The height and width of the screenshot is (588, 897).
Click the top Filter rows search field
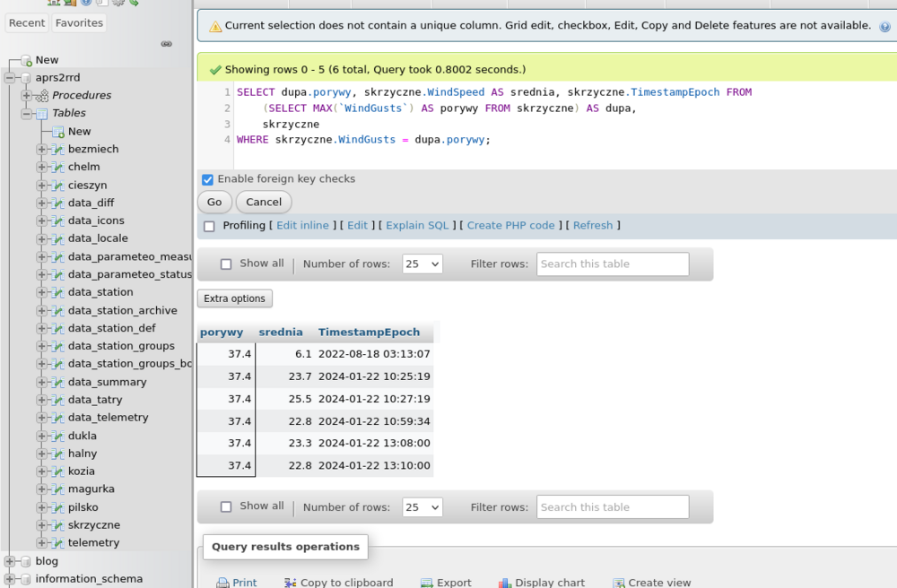(x=613, y=264)
